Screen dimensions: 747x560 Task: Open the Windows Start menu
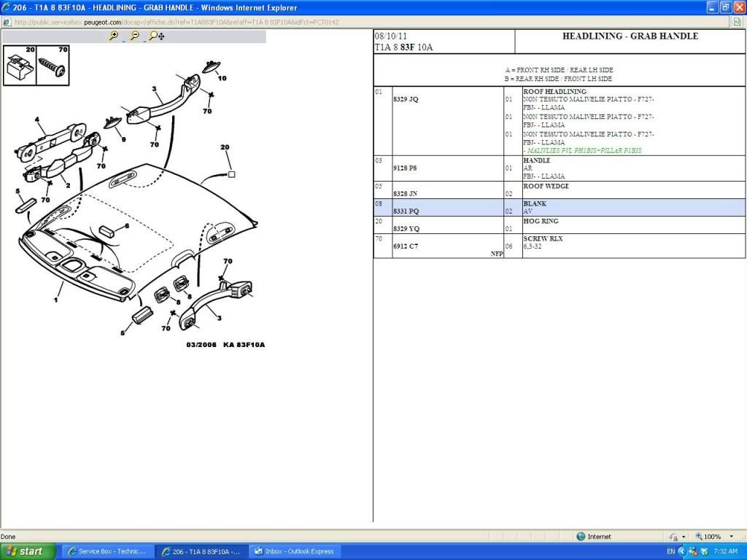tap(28, 551)
